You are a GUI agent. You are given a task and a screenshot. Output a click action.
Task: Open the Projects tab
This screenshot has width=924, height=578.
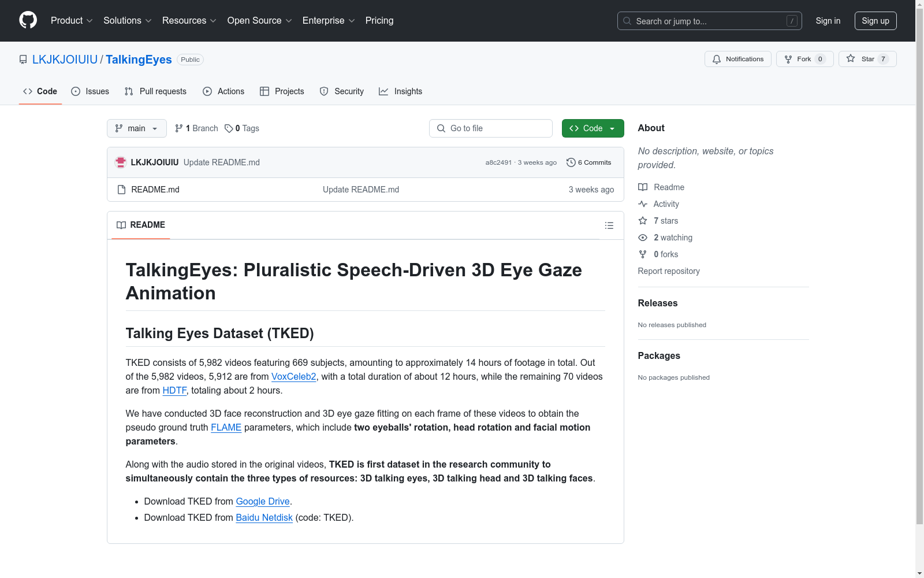point(282,91)
